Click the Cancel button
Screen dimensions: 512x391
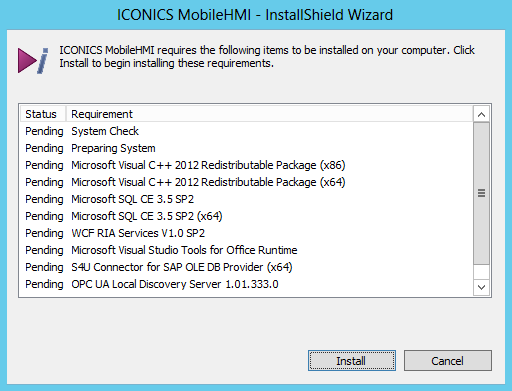click(x=448, y=360)
